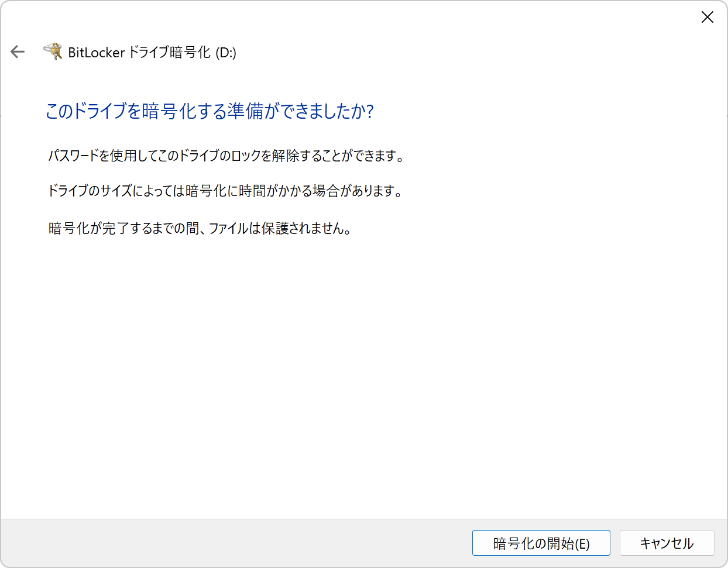Click the BitLocker key and lock icon
Screen dimensions: 728x568
(53, 51)
